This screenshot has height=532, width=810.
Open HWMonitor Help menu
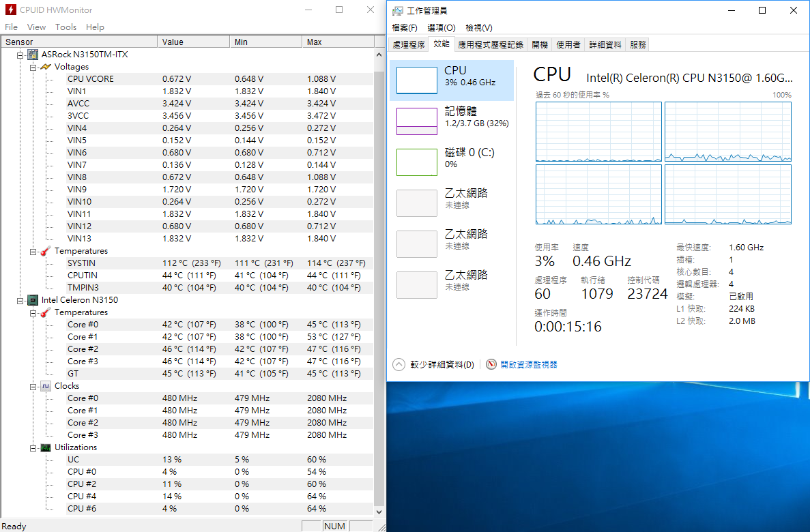pos(95,27)
